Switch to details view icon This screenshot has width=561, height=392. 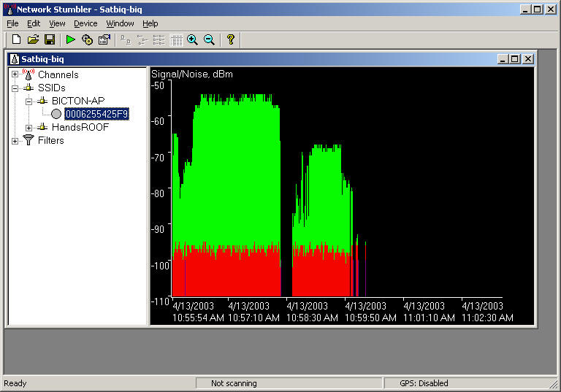click(176, 39)
